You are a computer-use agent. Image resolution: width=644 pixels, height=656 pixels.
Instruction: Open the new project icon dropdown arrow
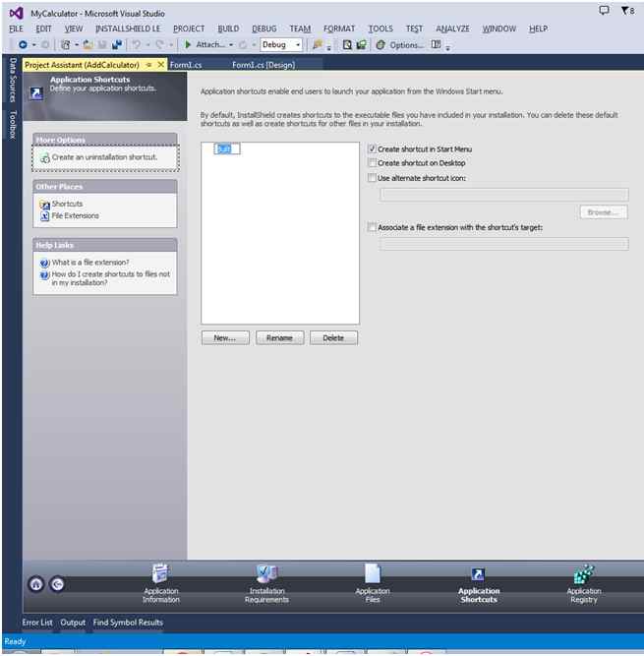pyautogui.click(x=77, y=45)
